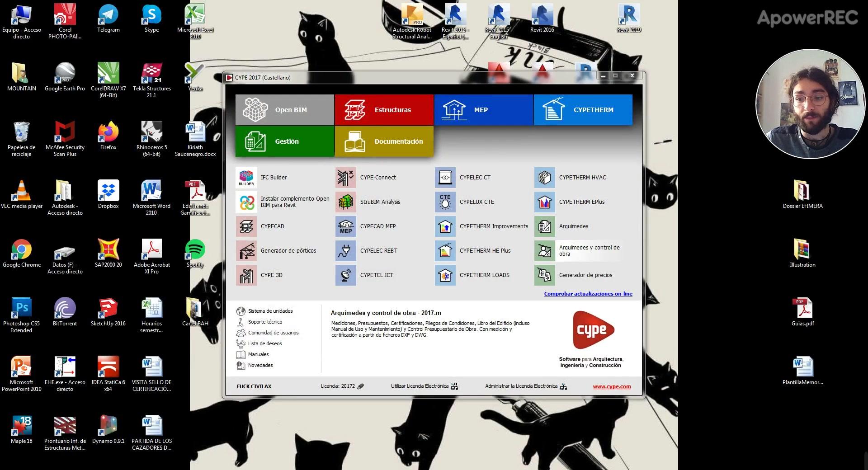Click Comprobar actualizaciones on-line link
Viewport: 868px width, 470px height.
click(x=588, y=294)
